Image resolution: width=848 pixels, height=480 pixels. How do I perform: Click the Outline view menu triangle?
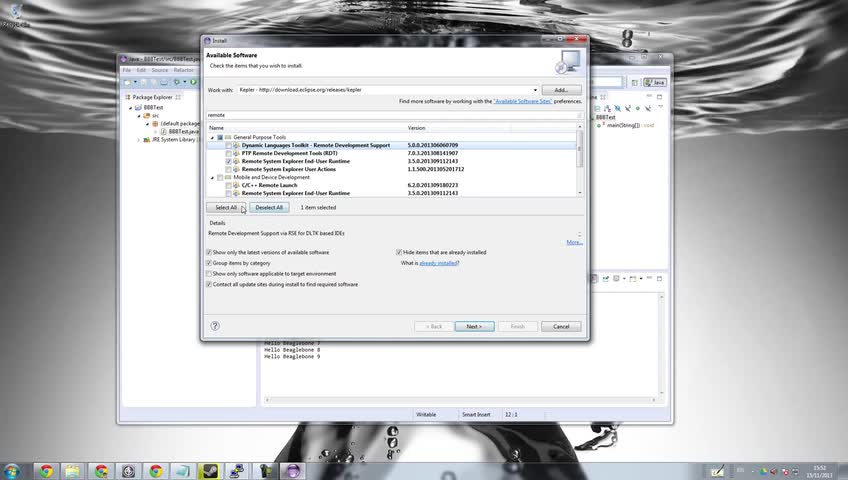point(660,108)
